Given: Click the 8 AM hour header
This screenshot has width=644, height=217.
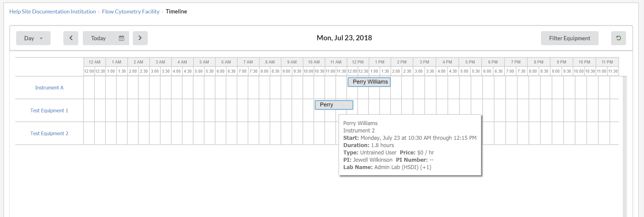Looking at the screenshot, I should click(270, 62).
